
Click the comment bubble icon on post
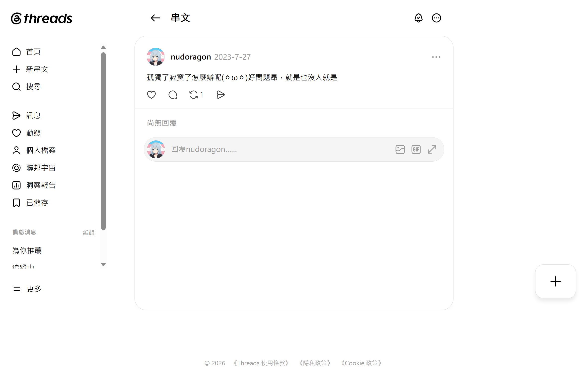[x=173, y=95]
